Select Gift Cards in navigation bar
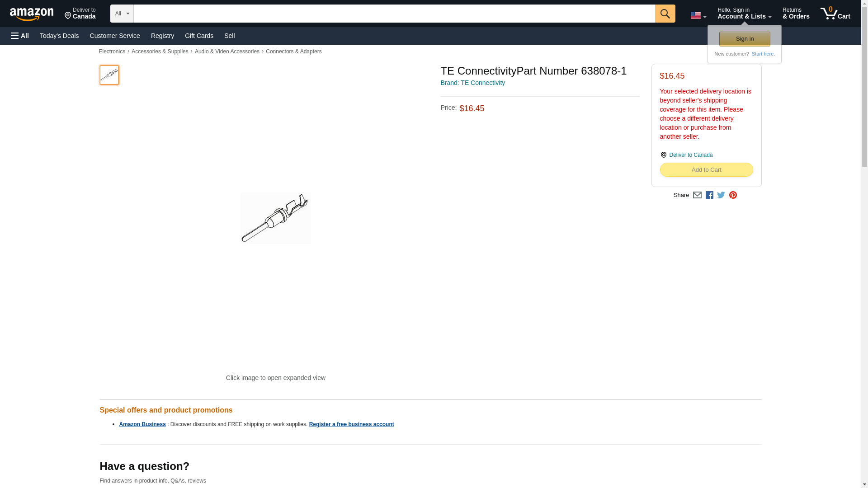Screen dimensions: 868x488 coord(199,36)
